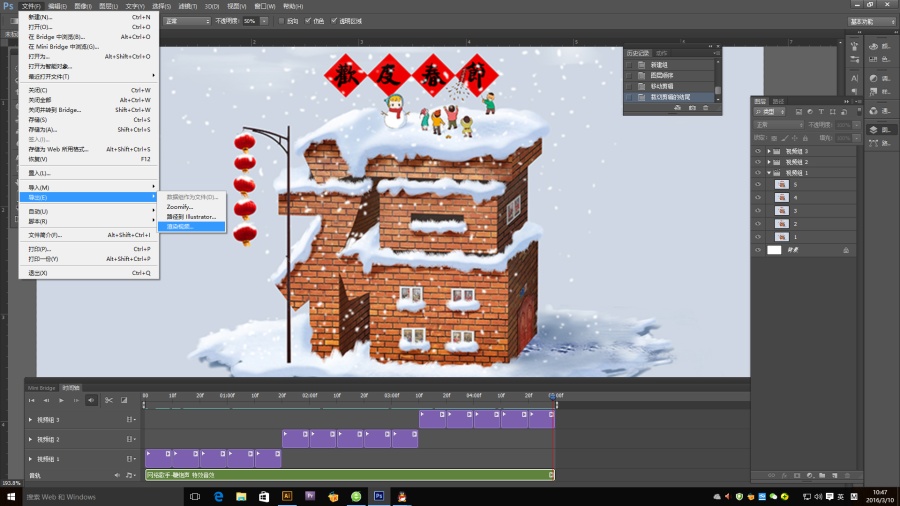This screenshot has width=900, height=506.
Task: Hide the 视频组 3 layer group
Action: [758, 150]
